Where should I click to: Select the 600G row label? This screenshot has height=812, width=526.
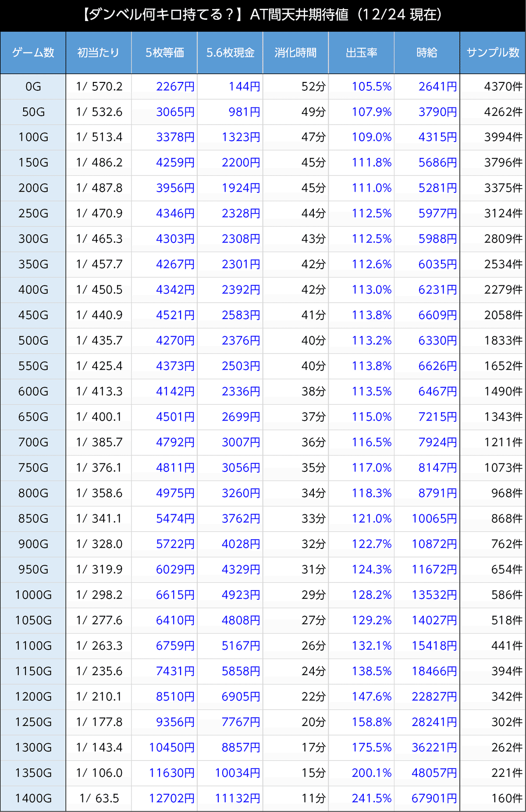[x=33, y=392]
